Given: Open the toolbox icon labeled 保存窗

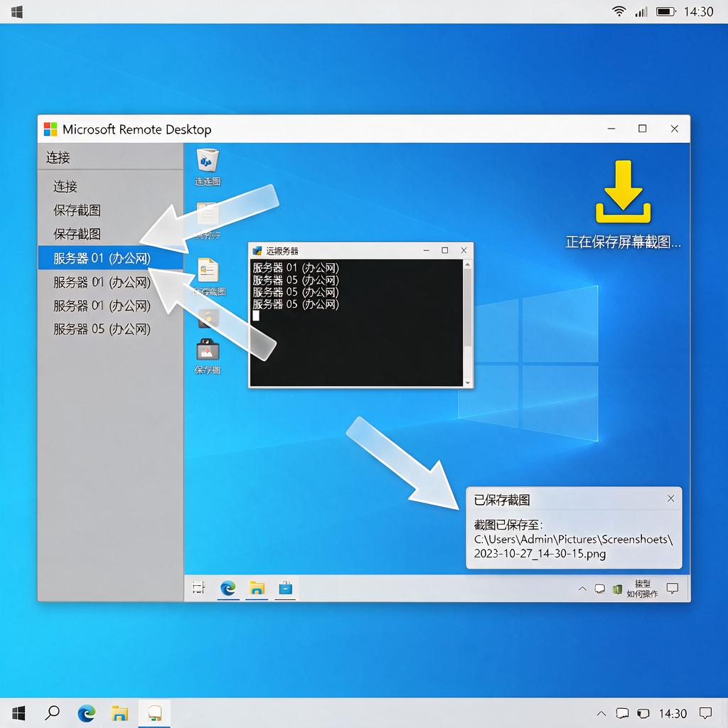Looking at the screenshot, I should coord(208,350).
